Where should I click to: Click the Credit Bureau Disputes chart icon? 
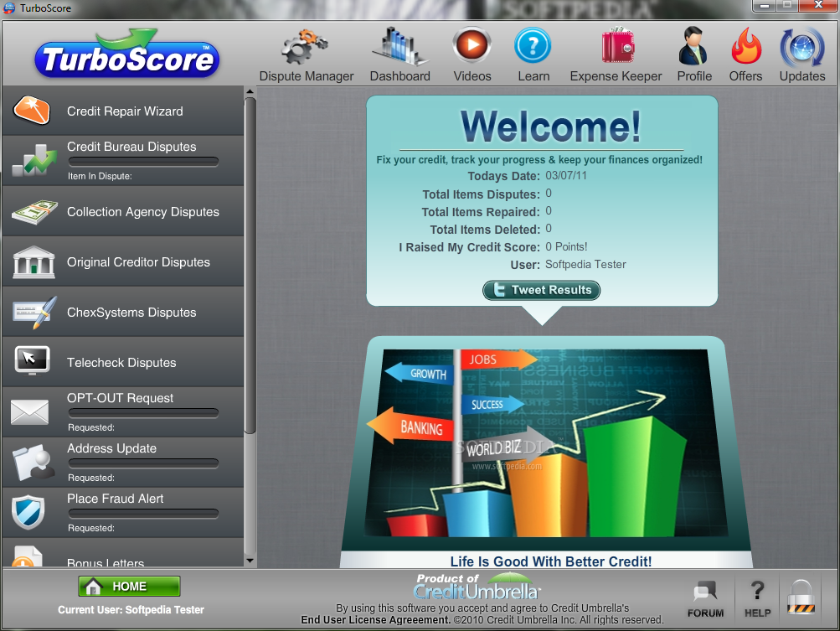[34, 160]
